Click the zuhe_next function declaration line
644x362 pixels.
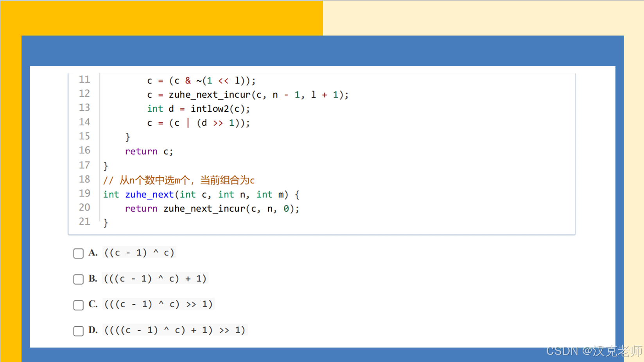coord(201,194)
